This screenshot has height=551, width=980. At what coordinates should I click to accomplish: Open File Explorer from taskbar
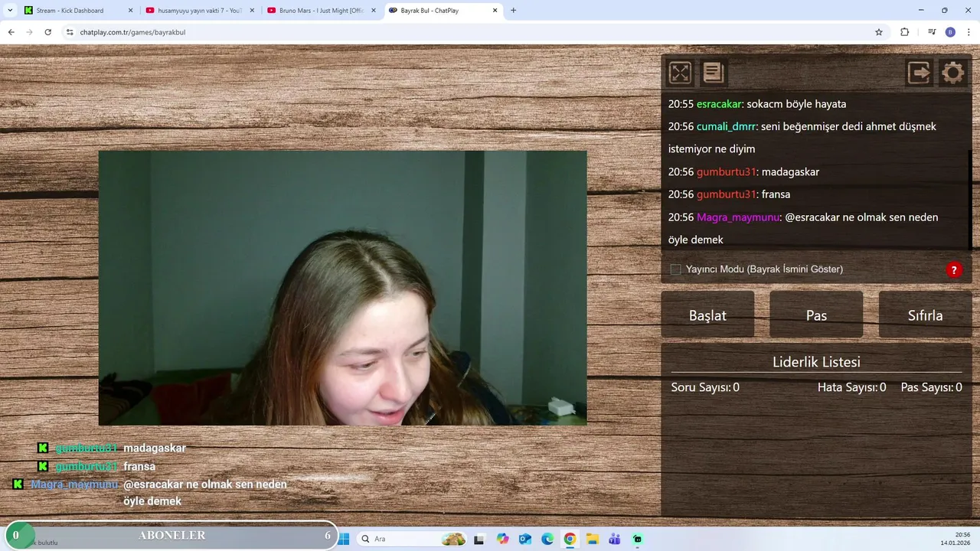click(x=593, y=539)
